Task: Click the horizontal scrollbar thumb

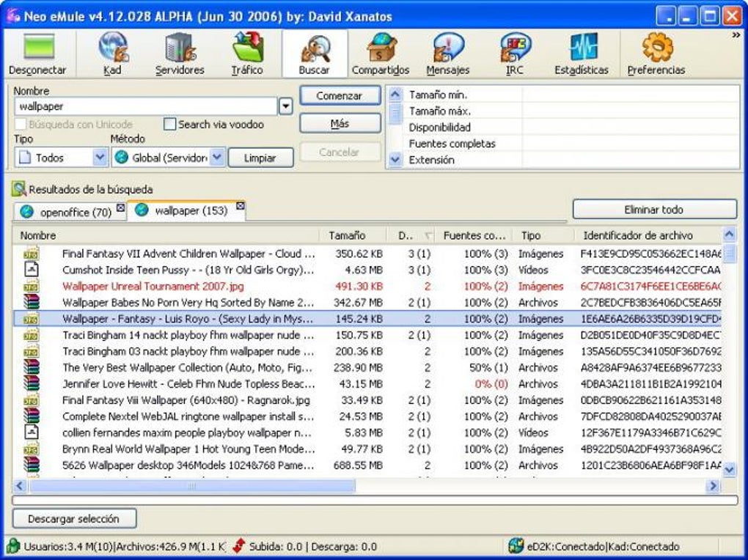Action: [x=192, y=486]
